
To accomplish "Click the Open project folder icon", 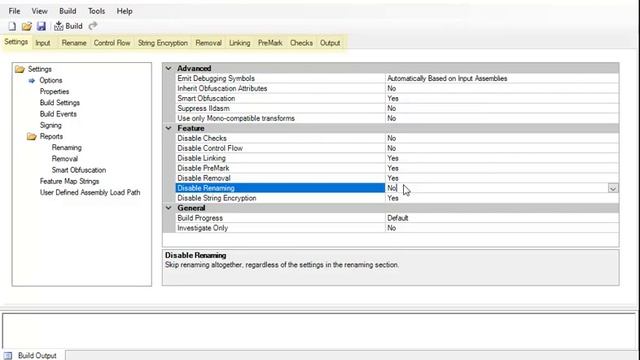I will [27, 27].
